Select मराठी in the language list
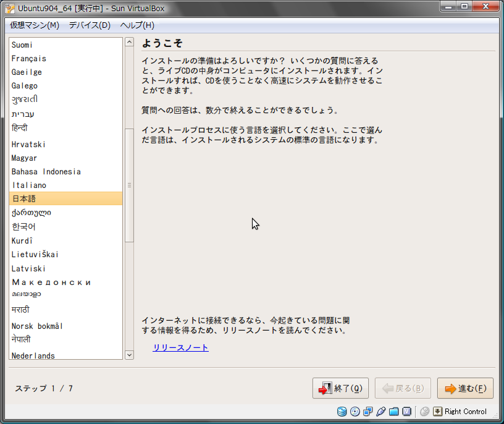This screenshot has width=504, height=424. [x=66, y=310]
